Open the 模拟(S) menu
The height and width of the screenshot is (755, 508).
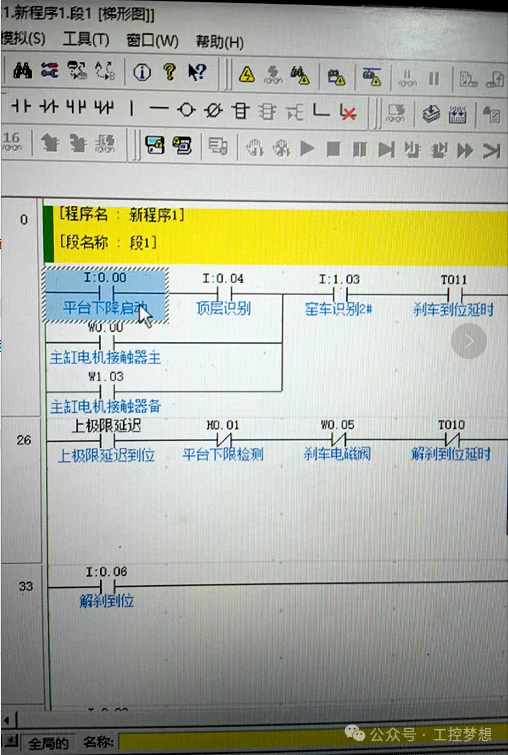(x=23, y=38)
